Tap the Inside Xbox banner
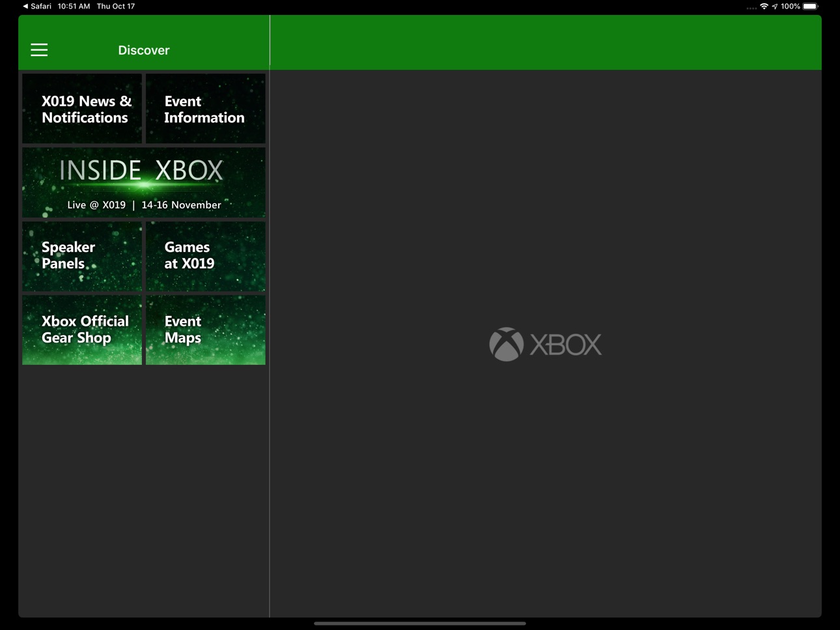 tap(144, 182)
